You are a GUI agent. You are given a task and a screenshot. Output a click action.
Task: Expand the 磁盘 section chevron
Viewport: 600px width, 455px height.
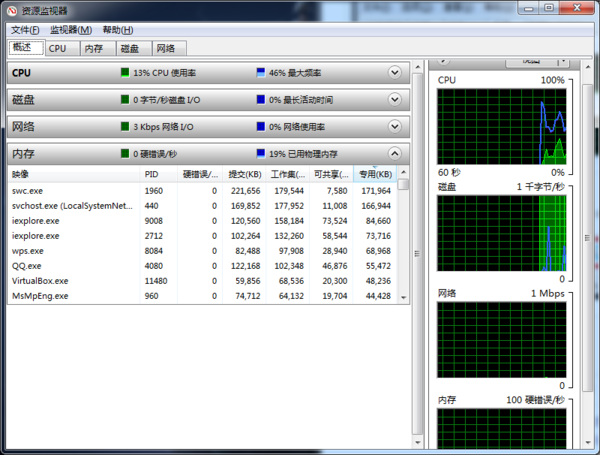coord(395,100)
